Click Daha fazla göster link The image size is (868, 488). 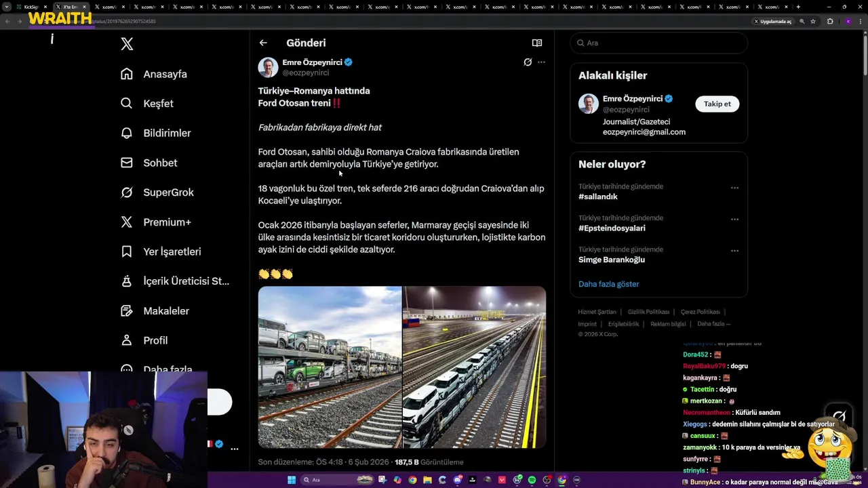click(x=608, y=284)
